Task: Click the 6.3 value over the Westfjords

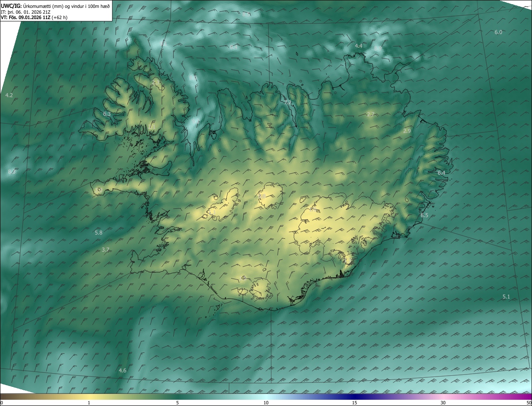Action: [107, 114]
